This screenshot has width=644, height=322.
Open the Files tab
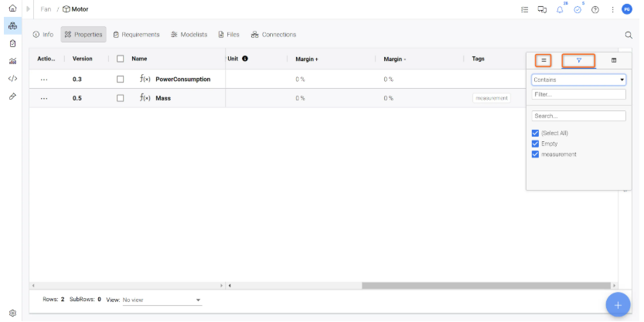[x=229, y=35]
